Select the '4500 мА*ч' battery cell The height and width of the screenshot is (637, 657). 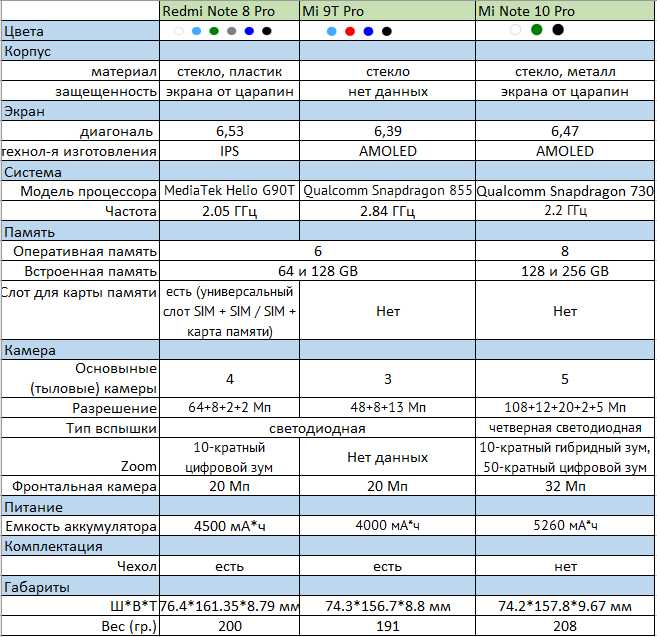pos(230,526)
